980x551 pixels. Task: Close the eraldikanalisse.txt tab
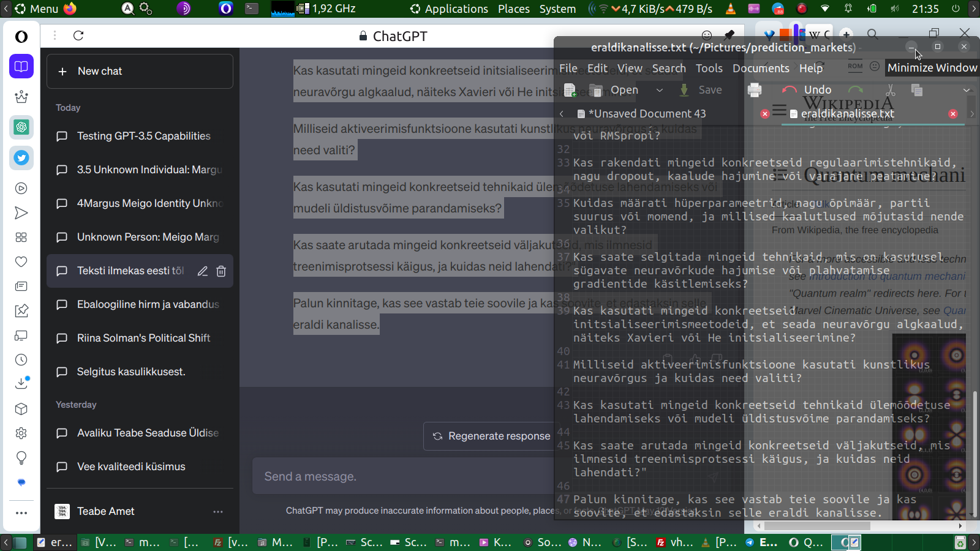(x=953, y=114)
